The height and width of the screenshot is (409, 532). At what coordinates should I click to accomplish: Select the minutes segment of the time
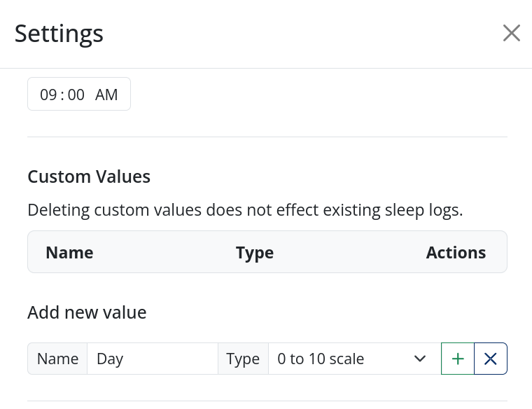[x=76, y=95]
